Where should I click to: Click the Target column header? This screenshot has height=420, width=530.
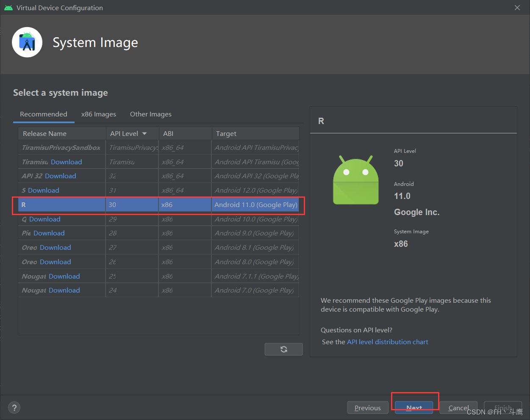(255, 134)
